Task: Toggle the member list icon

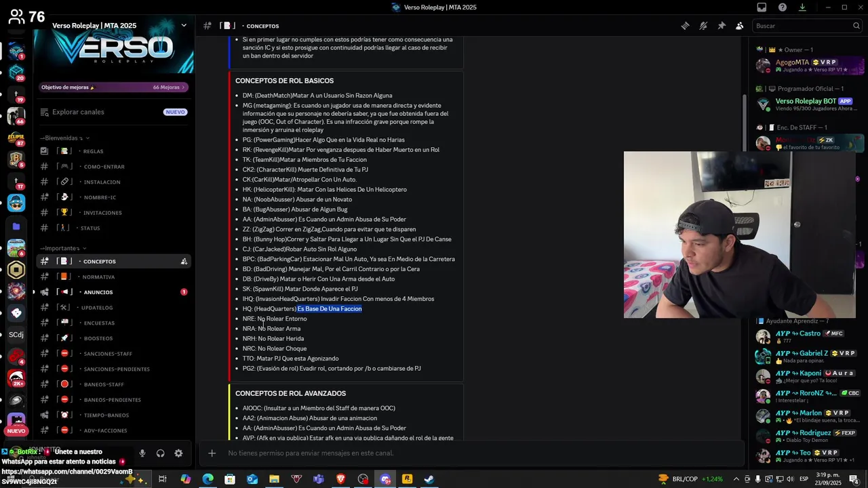Action: pyautogui.click(x=739, y=26)
